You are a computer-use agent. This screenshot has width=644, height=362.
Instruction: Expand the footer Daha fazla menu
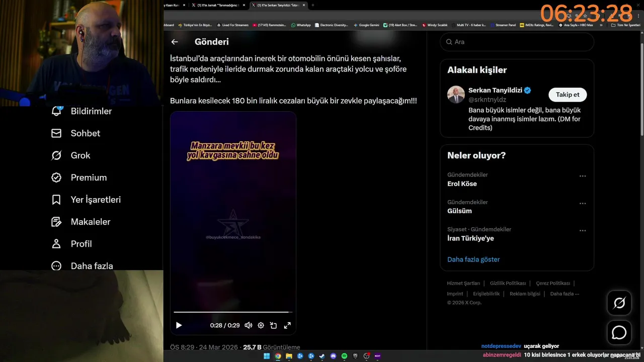(x=565, y=294)
